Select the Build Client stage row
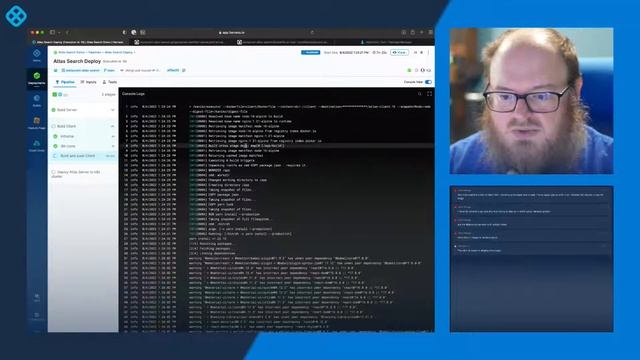Image resolution: width=640 pixels, height=360 pixels. [83, 127]
